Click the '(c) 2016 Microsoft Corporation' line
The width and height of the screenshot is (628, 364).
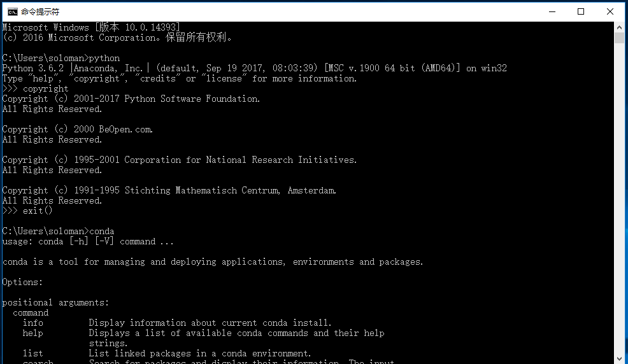click(117, 38)
